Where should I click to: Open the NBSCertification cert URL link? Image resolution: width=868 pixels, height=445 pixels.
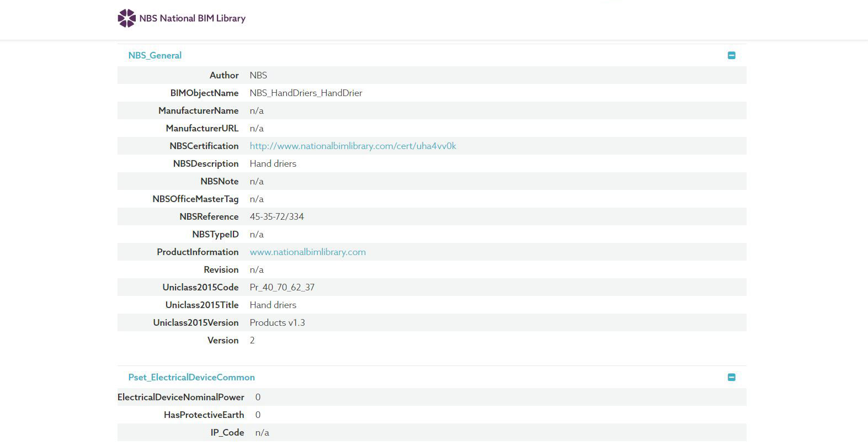(353, 146)
